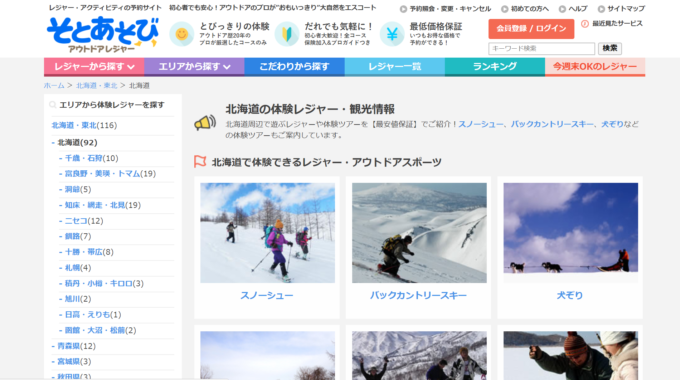This screenshot has width=680, height=380.
Task: Select 旭川(2) in the area list
Action: click(x=78, y=299)
